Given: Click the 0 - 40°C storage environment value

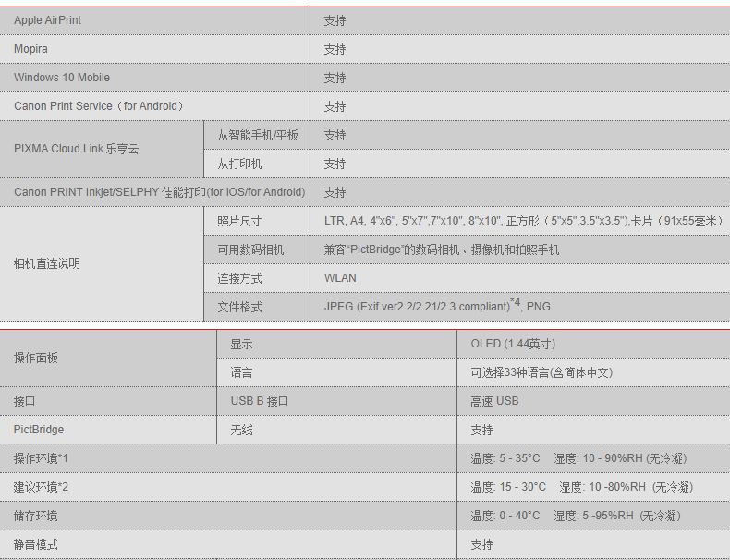Looking at the screenshot, I should (x=576, y=516).
